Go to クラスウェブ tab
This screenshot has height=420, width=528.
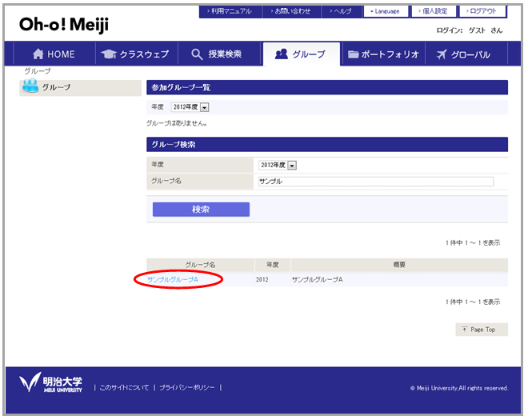click(136, 54)
